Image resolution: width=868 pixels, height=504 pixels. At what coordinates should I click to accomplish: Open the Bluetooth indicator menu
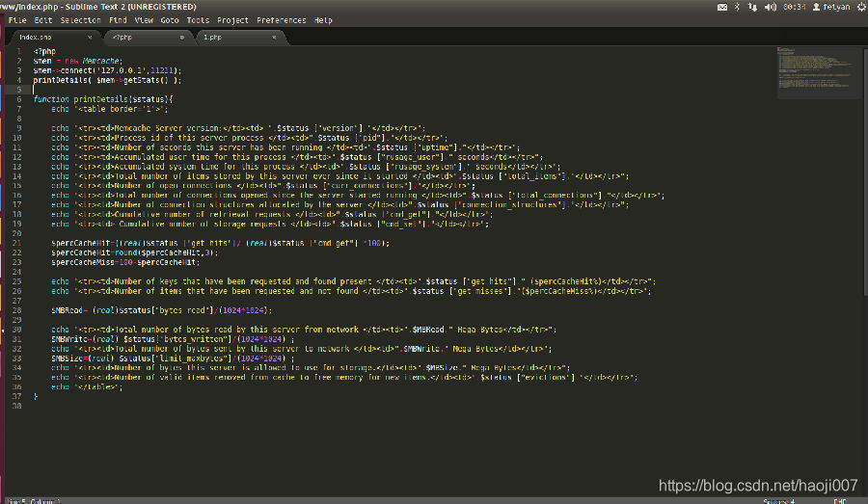(737, 7)
